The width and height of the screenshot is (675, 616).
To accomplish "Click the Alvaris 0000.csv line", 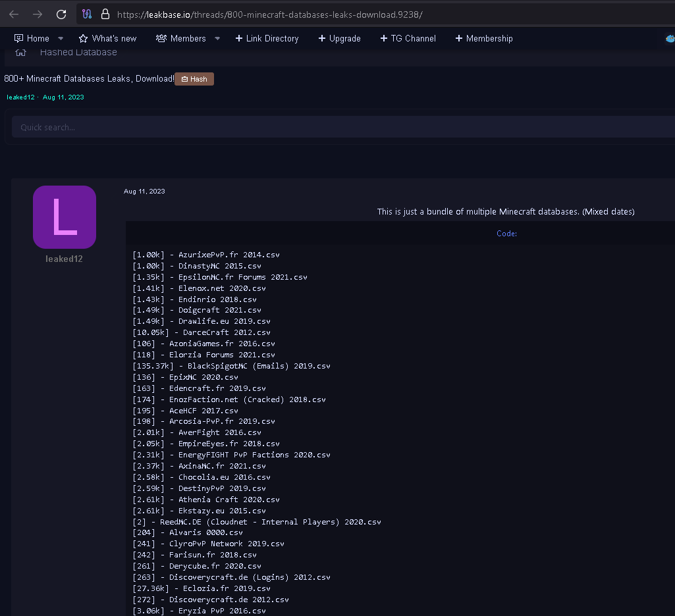I will (188, 532).
